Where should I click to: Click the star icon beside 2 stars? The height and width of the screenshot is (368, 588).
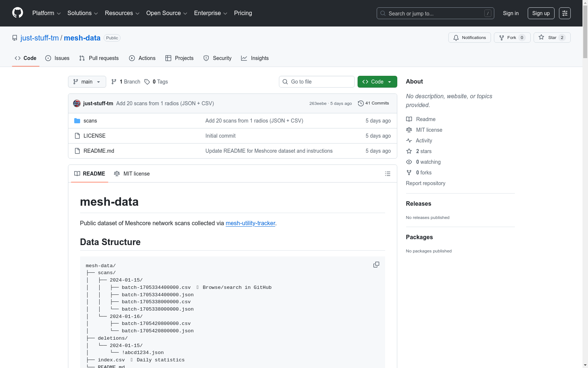click(x=409, y=151)
